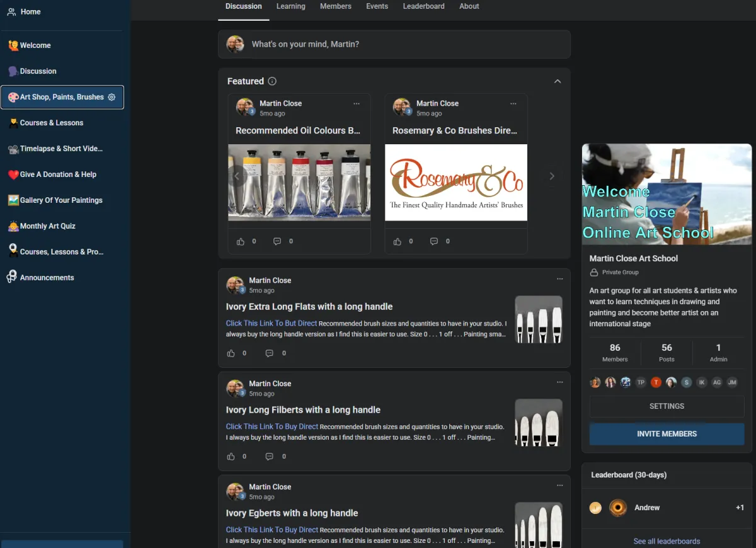Open options menu on Rosemary & Co Brushes card
Screen dimensions: 756x548
click(x=513, y=103)
